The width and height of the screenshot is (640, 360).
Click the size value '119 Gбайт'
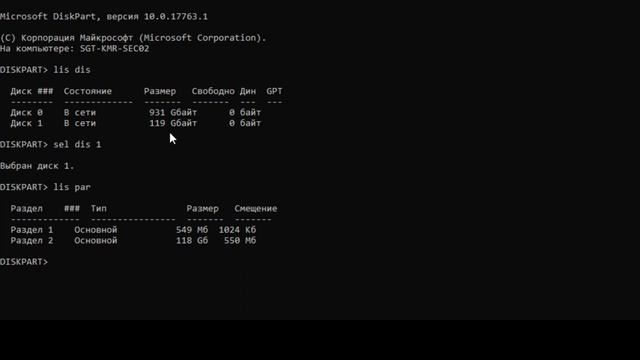tap(173, 123)
